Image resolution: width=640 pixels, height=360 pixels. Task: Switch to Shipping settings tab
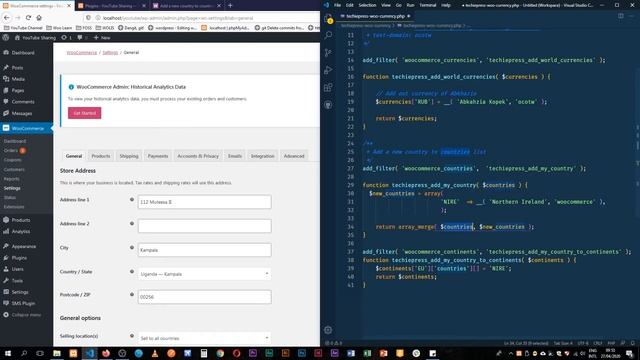coord(129,156)
